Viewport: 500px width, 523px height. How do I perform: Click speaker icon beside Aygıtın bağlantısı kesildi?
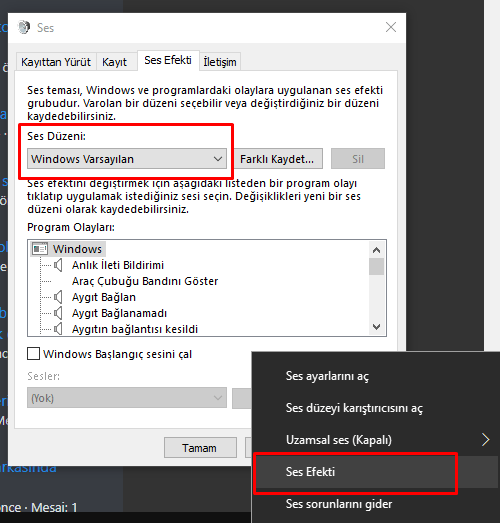click(58, 329)
